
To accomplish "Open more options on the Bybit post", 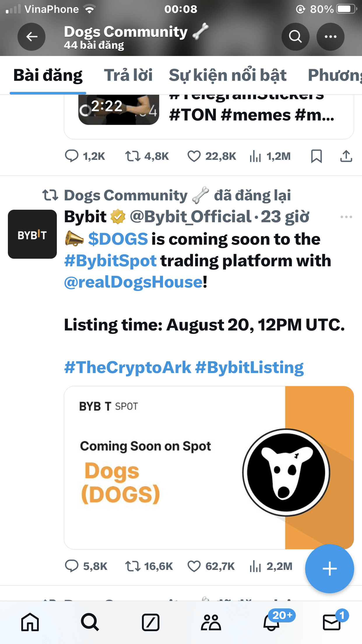I will point(346,216).
